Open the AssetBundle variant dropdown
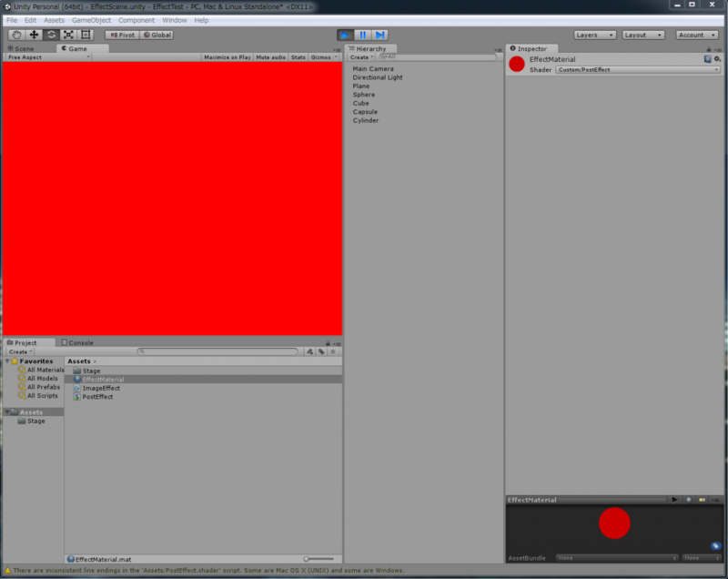728x579 pixels. 701,558
